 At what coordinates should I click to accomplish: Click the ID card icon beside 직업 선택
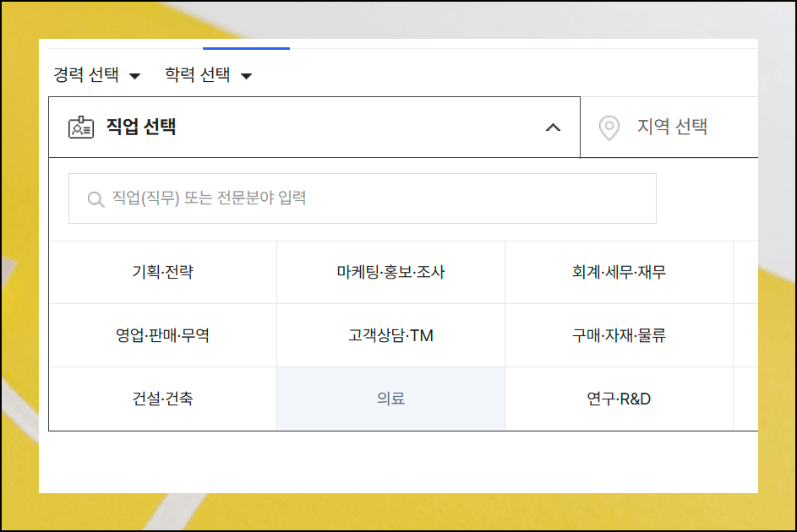(x=81, y=127)
